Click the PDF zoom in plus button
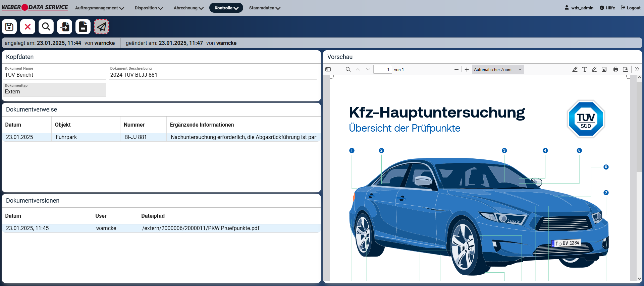 467,69
